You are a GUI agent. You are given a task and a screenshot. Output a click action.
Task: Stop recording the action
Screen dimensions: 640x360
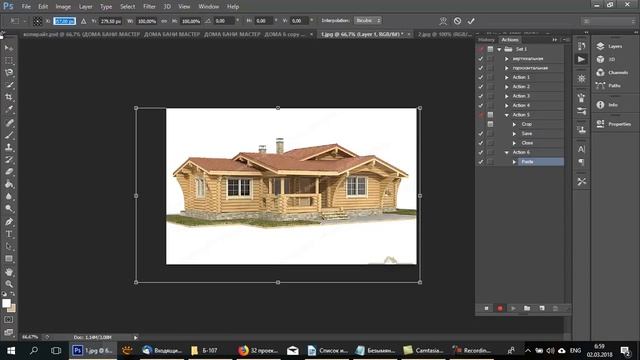487,308
